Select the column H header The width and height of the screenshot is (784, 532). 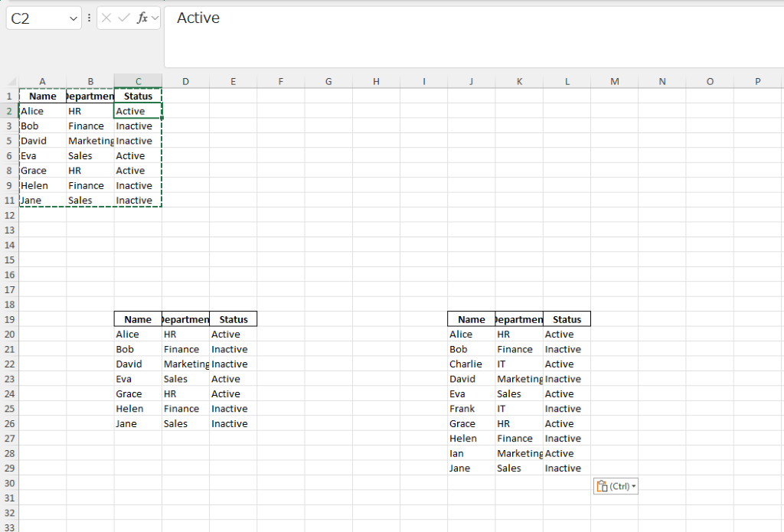(x=376, y=81)
